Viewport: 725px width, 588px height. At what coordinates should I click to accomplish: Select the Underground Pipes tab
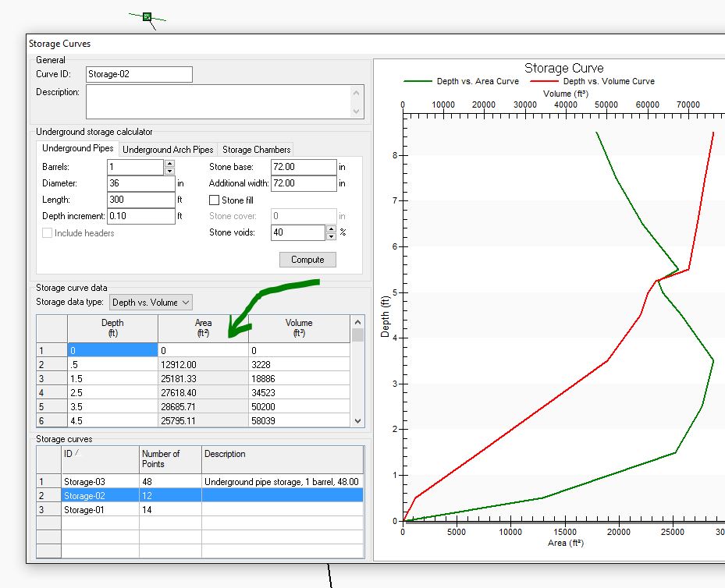76,149
